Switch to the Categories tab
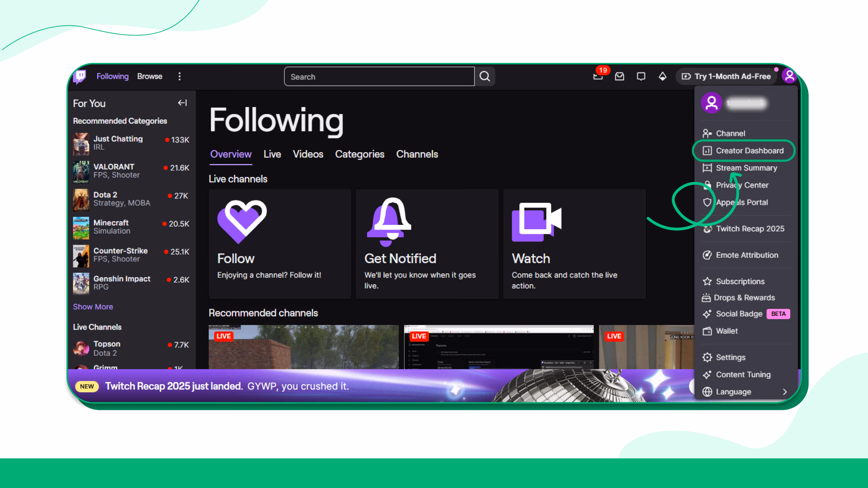This screenshot has width=868, height=488. (x=359, y=154)
